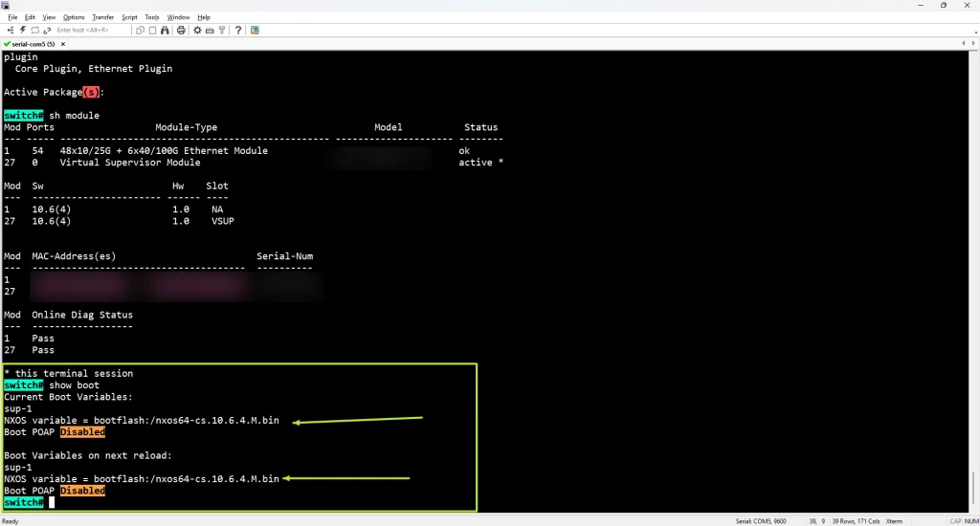Open toolbar options dropdown at far right
The image size is (980, 526).
tap(975, 32)
